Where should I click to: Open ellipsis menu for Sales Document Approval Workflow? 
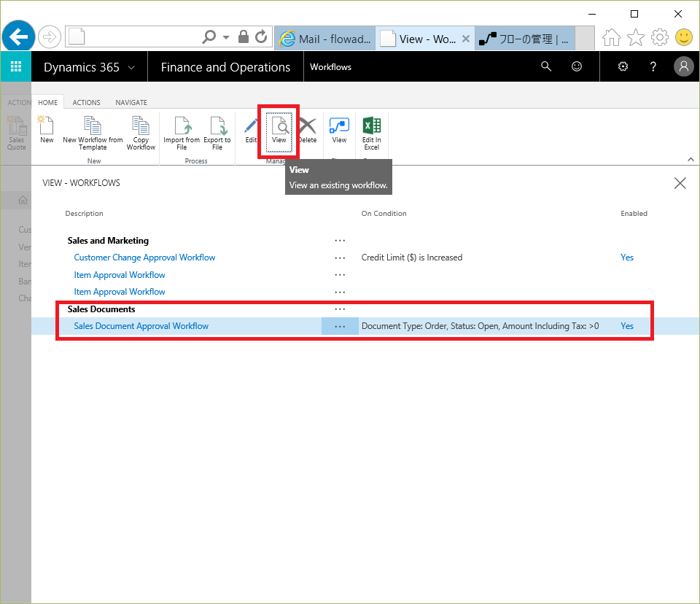(x=340, y=326)
